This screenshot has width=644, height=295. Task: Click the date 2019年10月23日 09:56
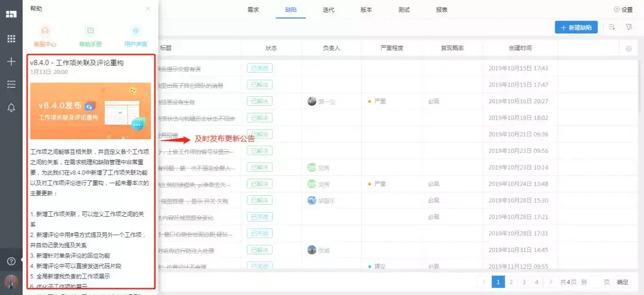point(518,151)
